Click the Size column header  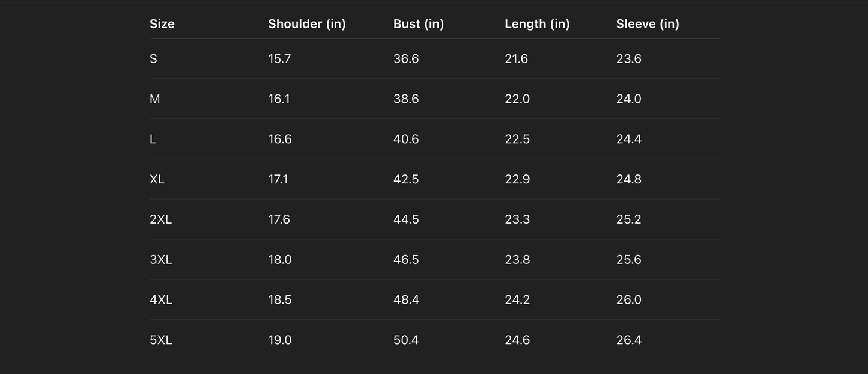162,24
